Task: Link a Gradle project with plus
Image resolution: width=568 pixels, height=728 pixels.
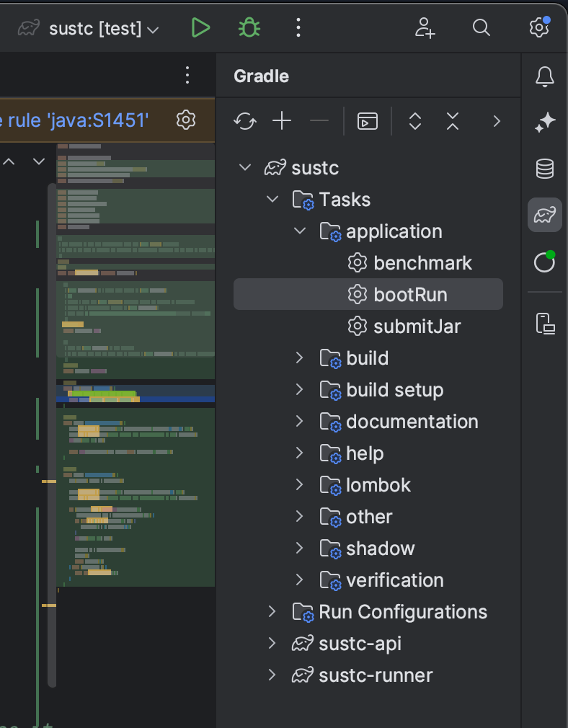Action: (282, 121)
